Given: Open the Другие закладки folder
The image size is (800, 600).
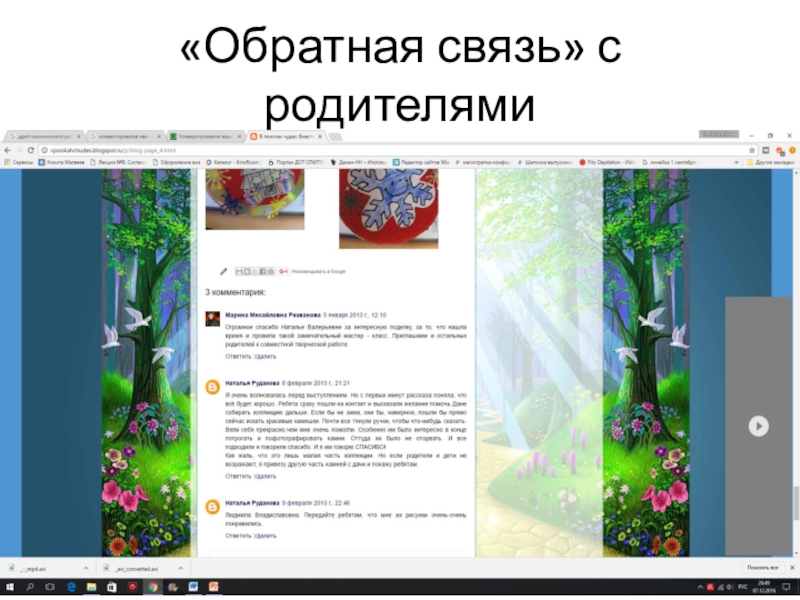Looking at the screenshot, I should [770, 162].
